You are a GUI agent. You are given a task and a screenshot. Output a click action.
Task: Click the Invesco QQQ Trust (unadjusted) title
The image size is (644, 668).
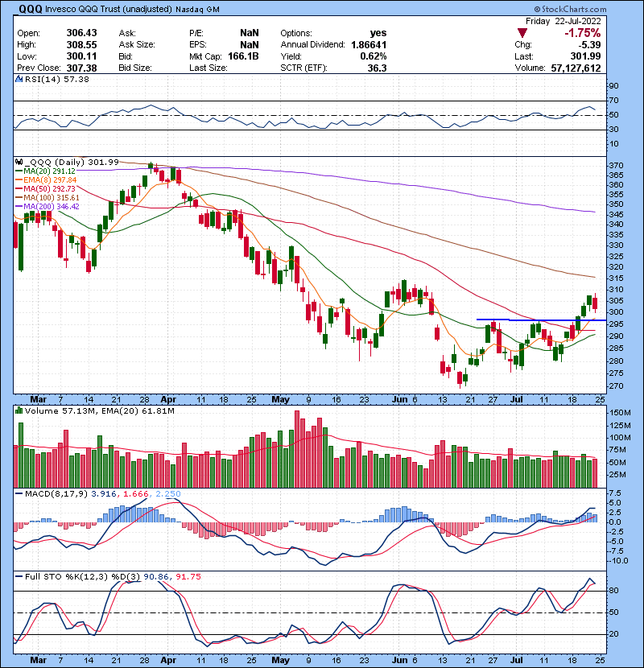(109, 9)
